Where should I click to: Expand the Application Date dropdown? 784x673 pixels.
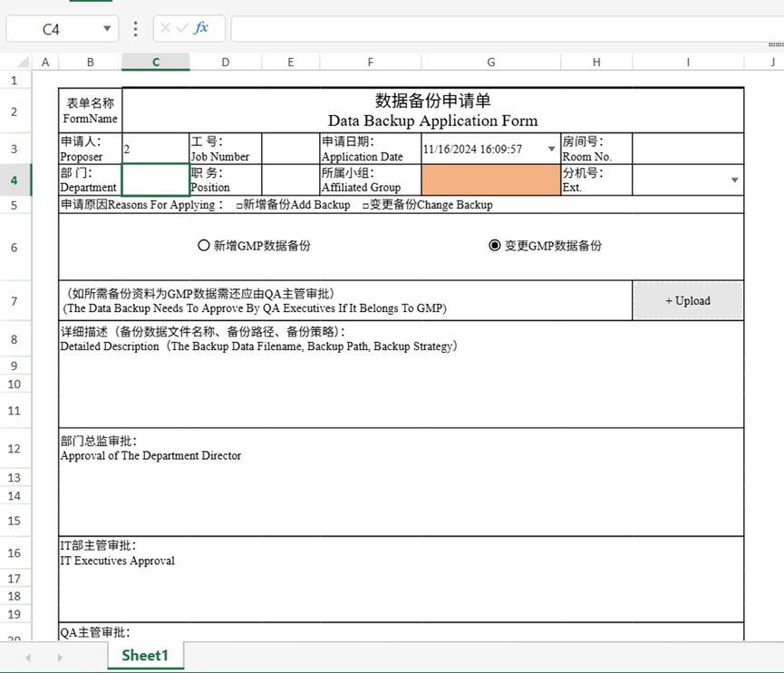point(552,149)
